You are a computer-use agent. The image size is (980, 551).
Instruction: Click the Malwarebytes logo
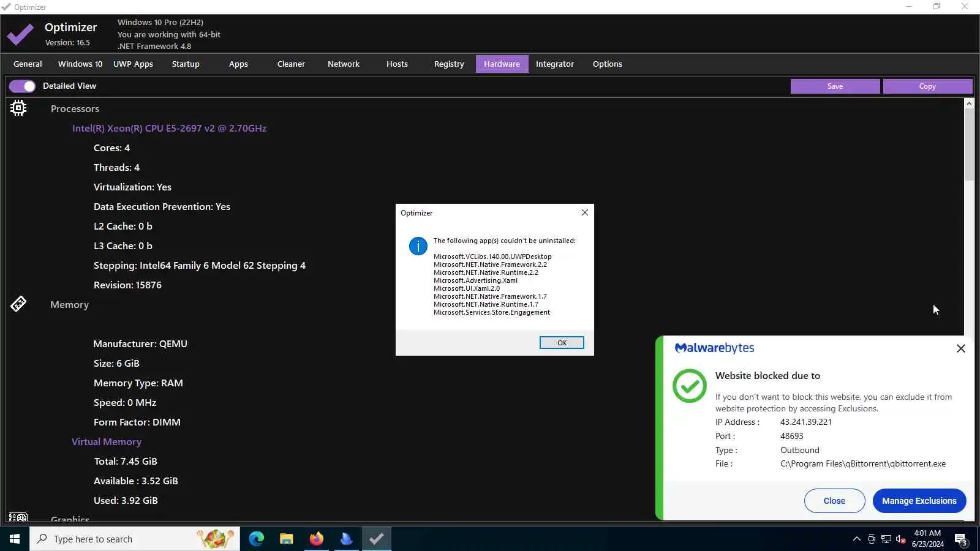click(714, 348)
